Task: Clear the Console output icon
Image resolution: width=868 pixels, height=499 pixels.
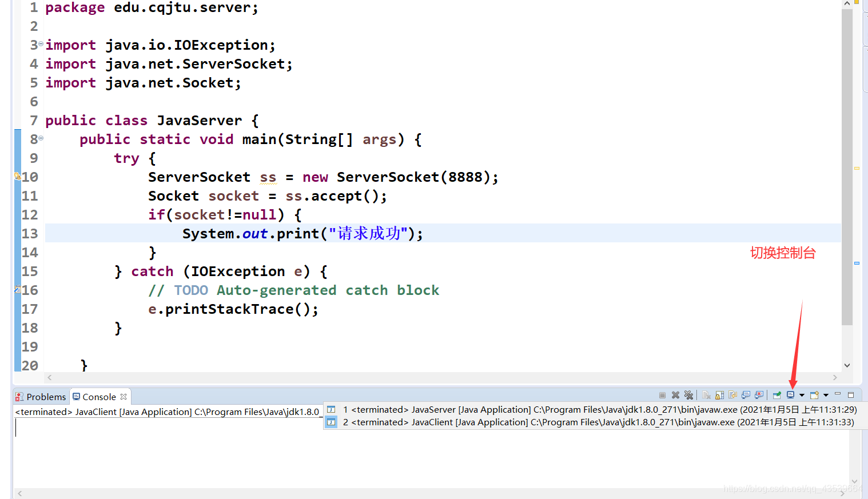Action: pyautogui.click(x=706, y=395)
